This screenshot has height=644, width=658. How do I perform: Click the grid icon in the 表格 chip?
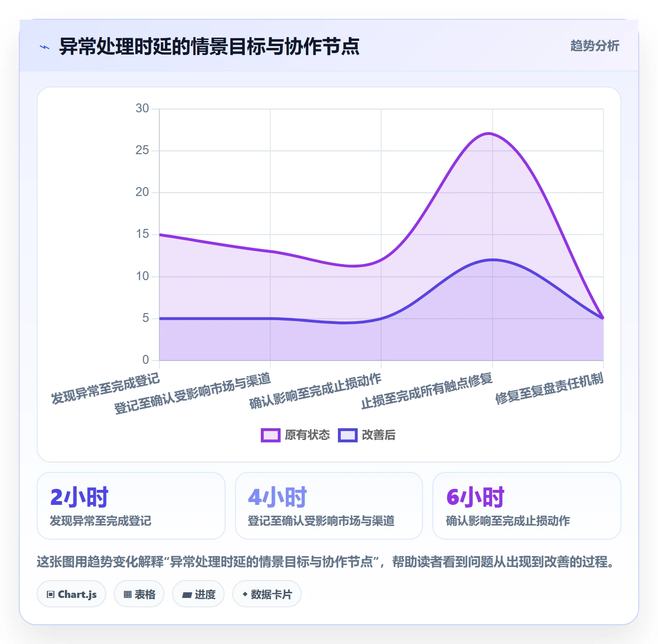(127, 595)
